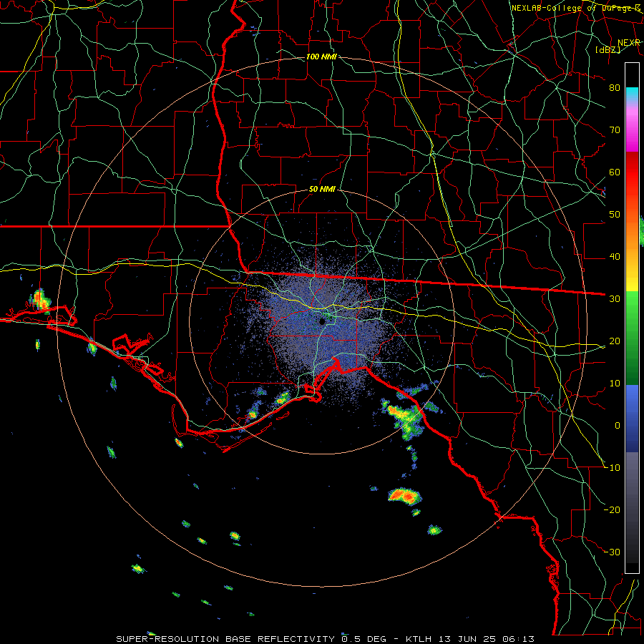Click the 20 value on the dBZ scale
Image resolution: width=644 pixels, height=644 pixels.
[615, 341]
